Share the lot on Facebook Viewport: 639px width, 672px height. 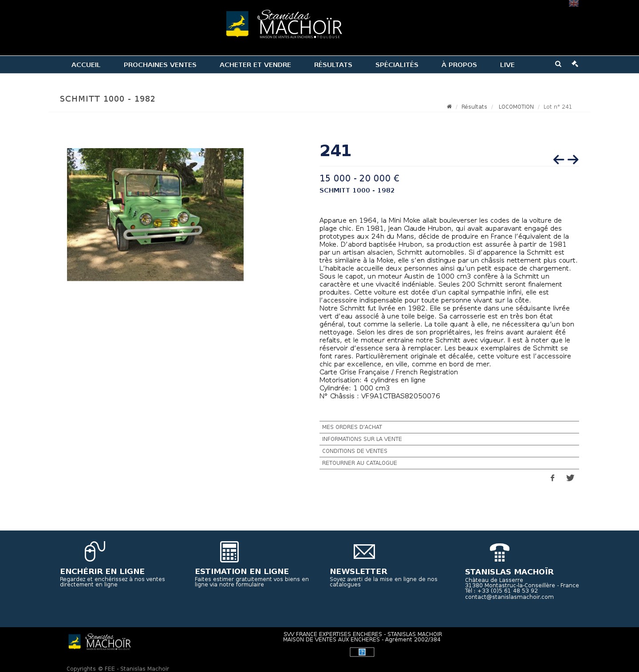[x=552, y=478]
